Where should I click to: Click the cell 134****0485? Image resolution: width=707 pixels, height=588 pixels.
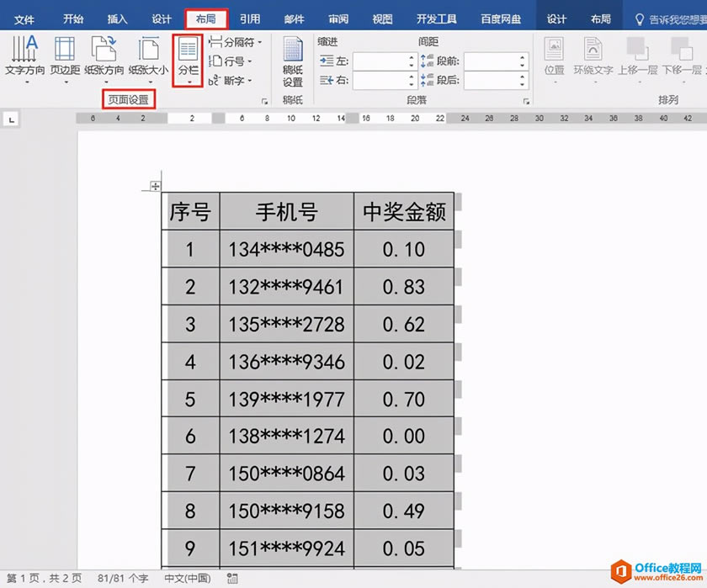[287, 249]
